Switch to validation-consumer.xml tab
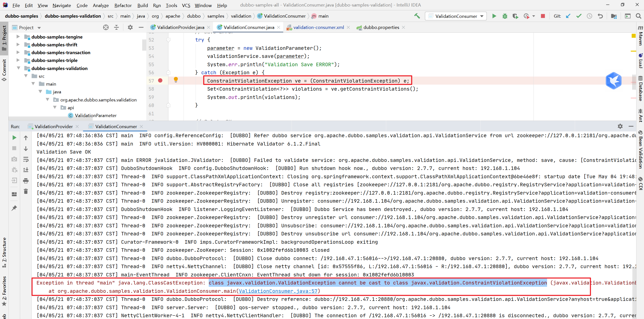 (318, 27)
